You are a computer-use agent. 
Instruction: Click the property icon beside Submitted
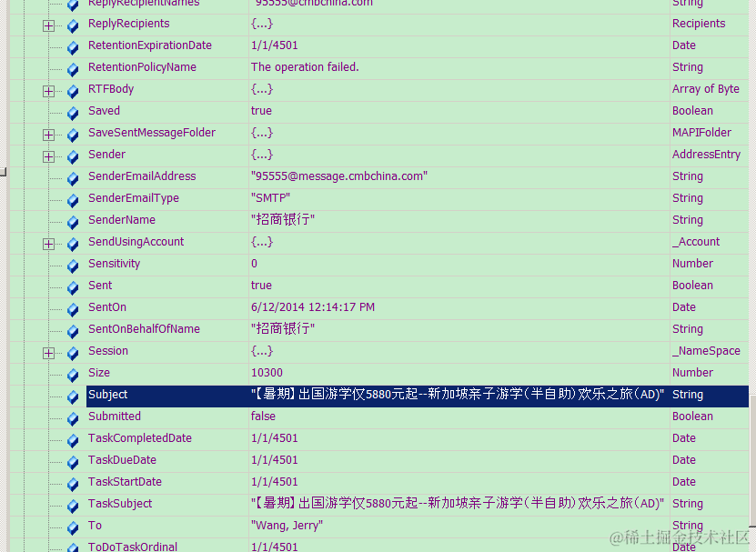[73, 419]
